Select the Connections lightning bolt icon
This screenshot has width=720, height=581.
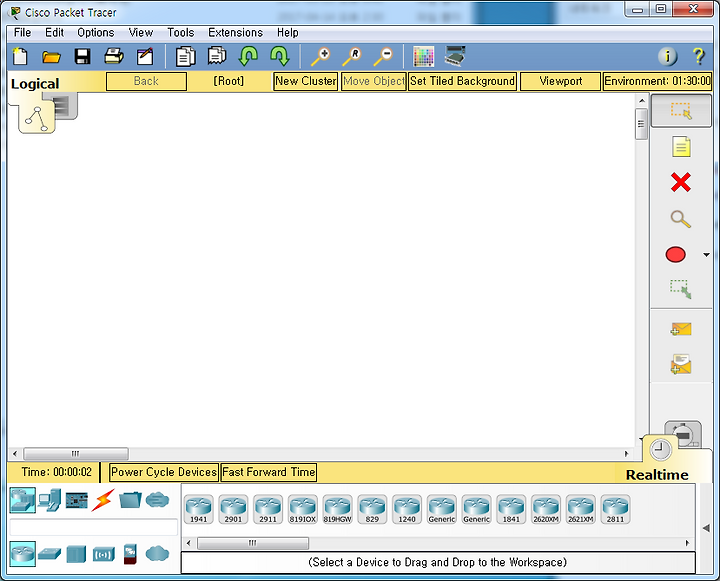pos(103,500)
